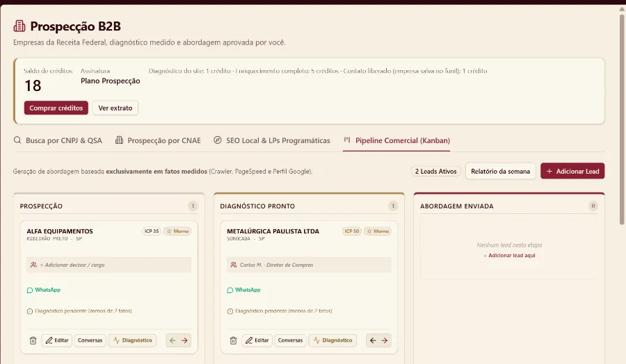Click the Prospecção column count badge
626x364 pixels.
[193, 206]
